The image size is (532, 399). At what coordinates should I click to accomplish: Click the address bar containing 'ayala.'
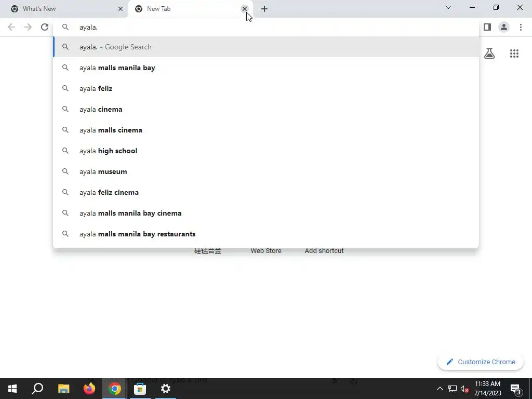tap(266, 27)
